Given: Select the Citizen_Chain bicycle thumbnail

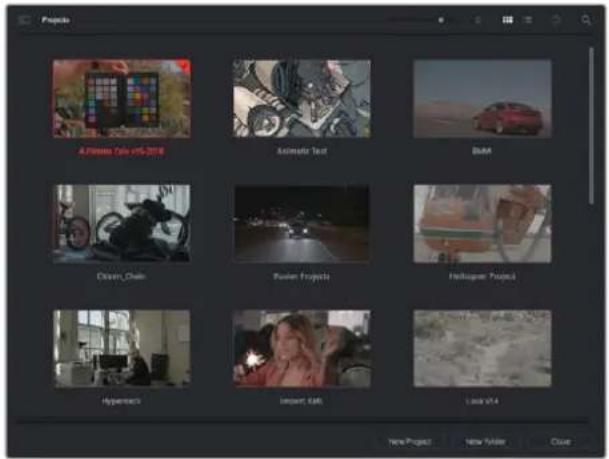Looking at the screenshot, I should tap(122, 224).
